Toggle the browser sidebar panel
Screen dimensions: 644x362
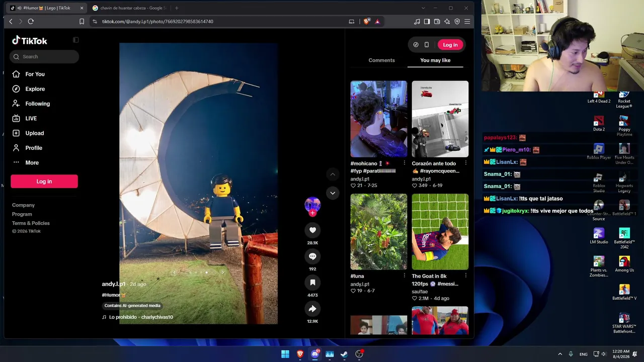point(427,22)
